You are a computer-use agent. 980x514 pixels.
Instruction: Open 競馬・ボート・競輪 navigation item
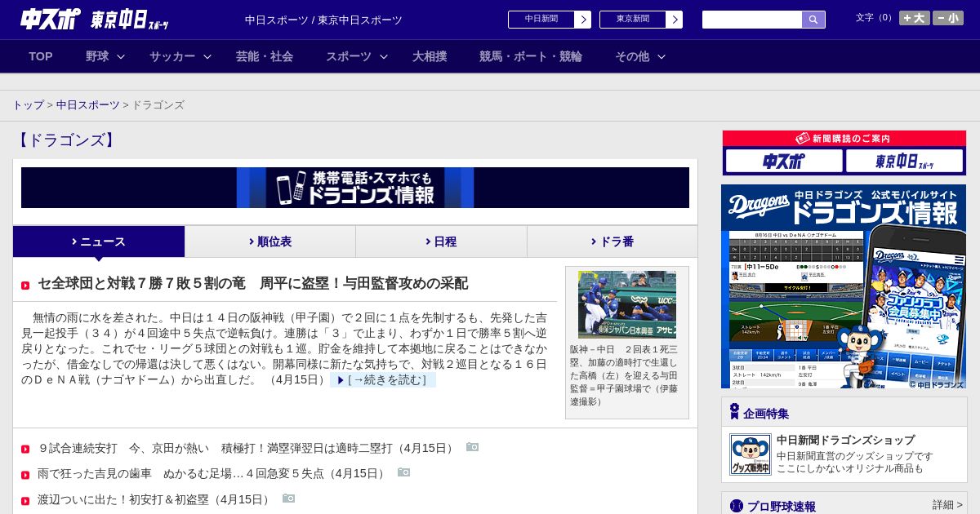coord(531,56)
